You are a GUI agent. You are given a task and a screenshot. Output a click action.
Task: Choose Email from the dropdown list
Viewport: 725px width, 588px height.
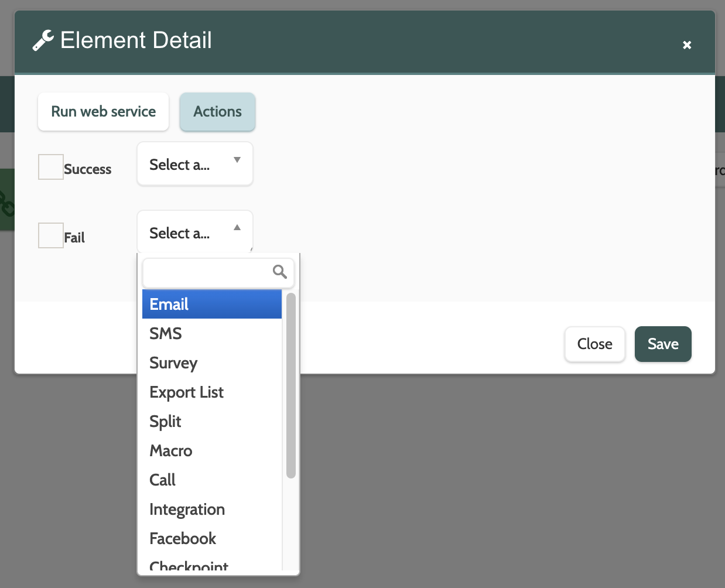(x=212, y=305)
